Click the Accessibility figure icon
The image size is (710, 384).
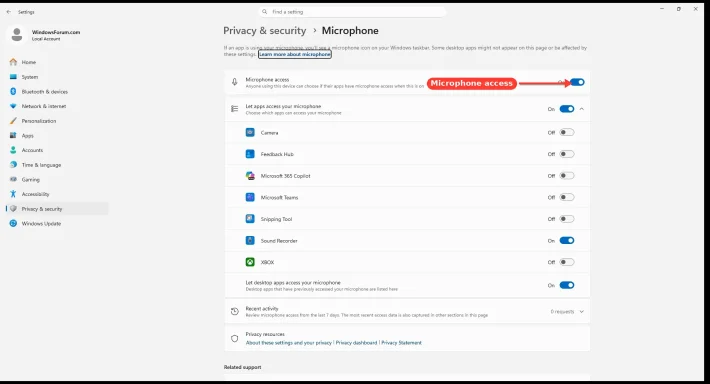click(13, 194)
